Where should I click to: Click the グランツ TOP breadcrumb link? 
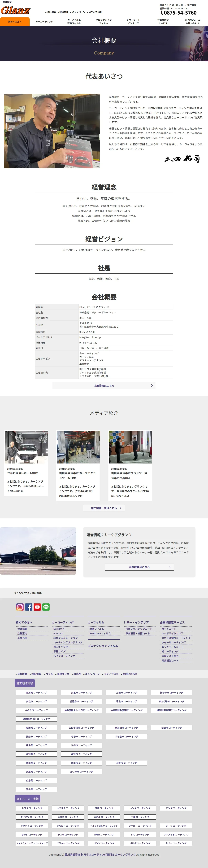(x=21, y=593)
